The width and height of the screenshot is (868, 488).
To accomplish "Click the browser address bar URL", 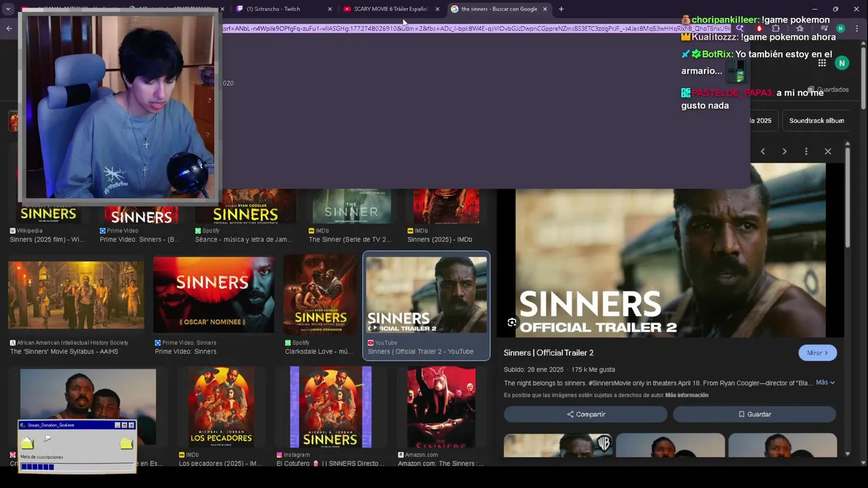I will (476, 28).
